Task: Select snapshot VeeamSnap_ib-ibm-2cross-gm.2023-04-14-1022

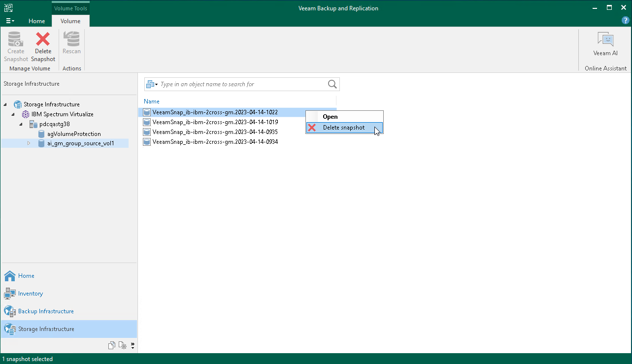Action: click(215, 112)
